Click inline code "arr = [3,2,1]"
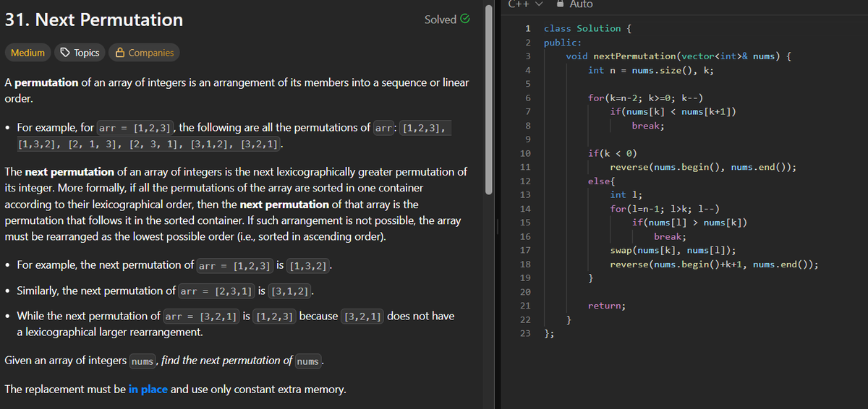The image size is (868, 409). click(200, 317)
